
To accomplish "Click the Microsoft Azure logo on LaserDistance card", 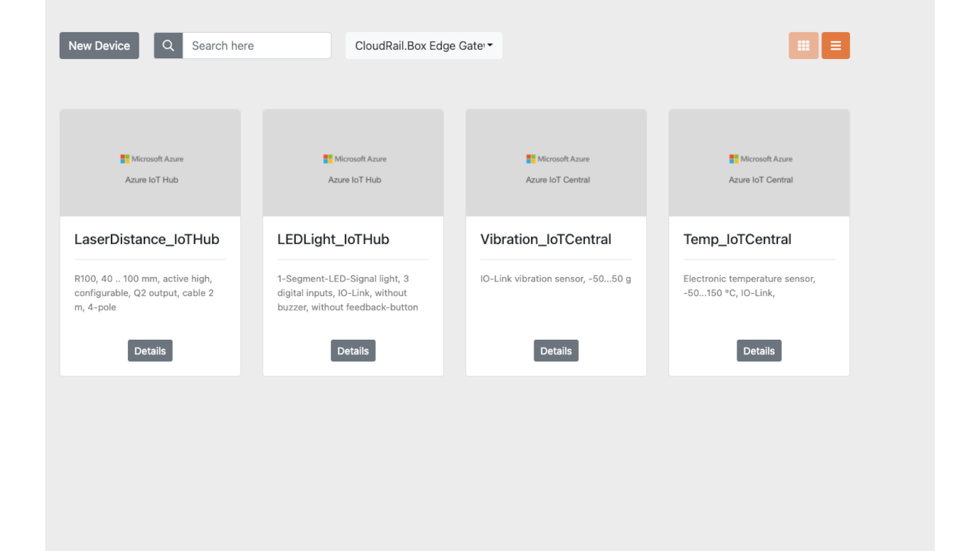I will (152, 159).
